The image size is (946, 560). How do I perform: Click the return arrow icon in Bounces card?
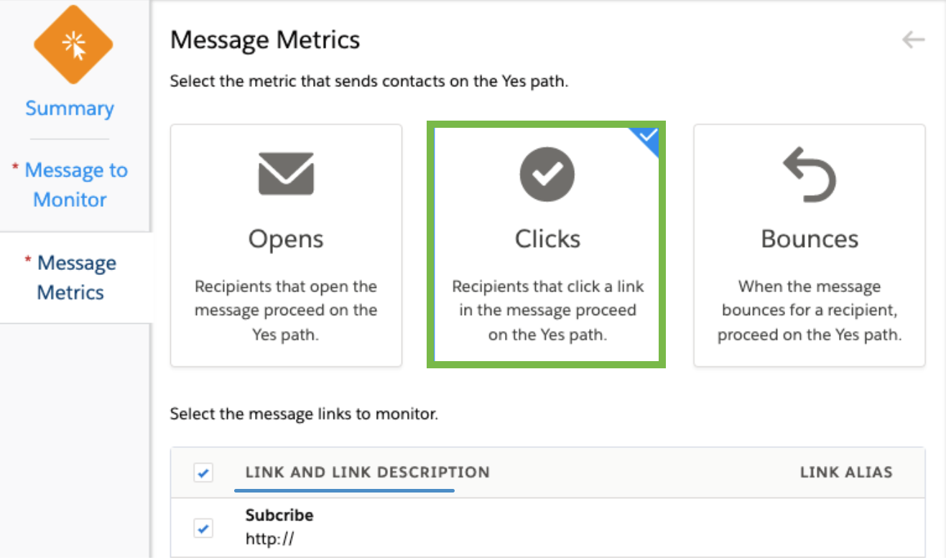[x=810, y=174]
